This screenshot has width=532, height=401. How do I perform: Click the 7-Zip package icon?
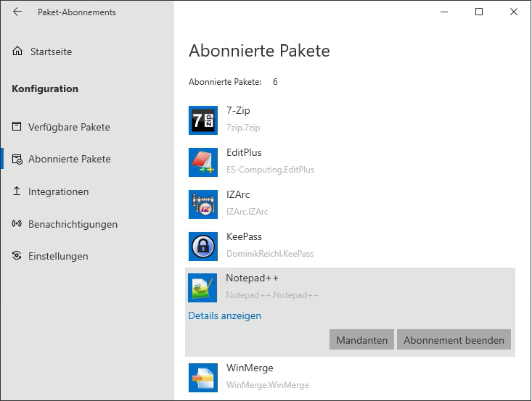coord(202,120)
